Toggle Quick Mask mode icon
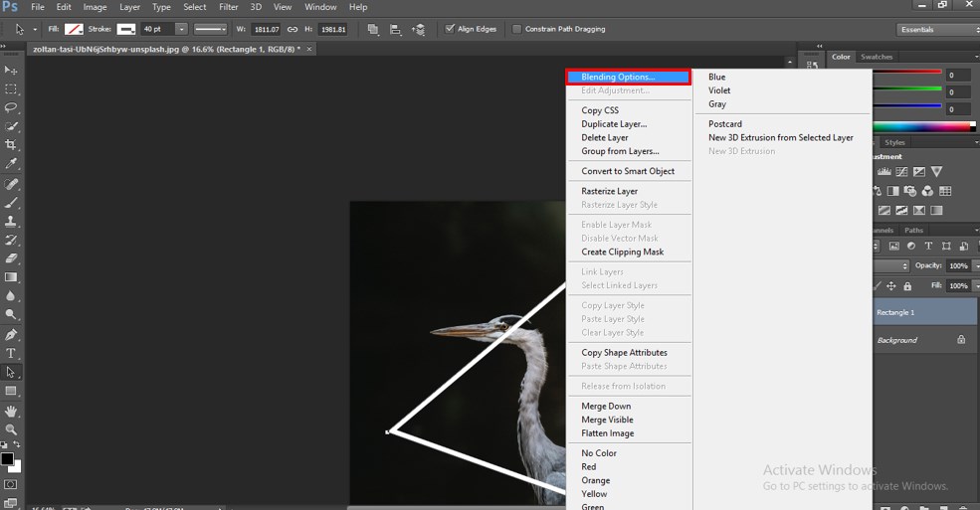Viewport: 980px width, 510px height. pos(11,484)
